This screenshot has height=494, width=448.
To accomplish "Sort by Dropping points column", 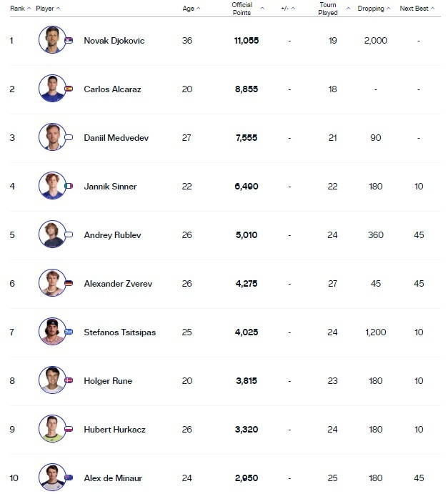I will (x=374, y=9).
